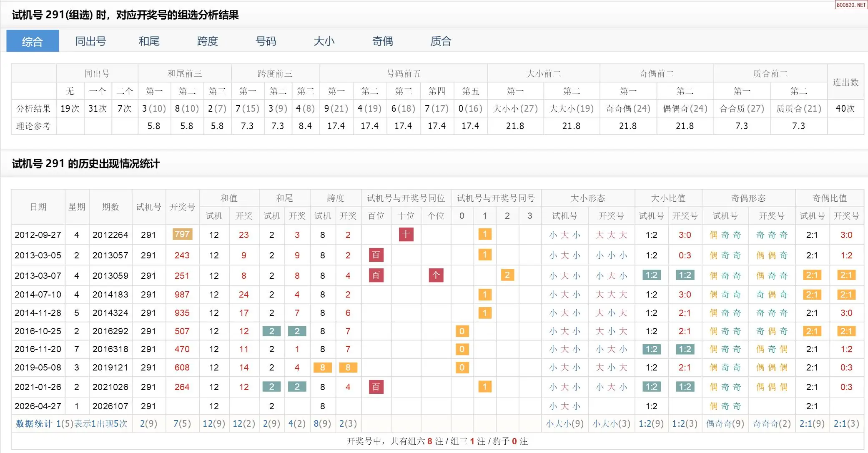This screenshot has width=868, height=453.
Task: Click the 日期 column header
Action: click(x=38, y=207)
